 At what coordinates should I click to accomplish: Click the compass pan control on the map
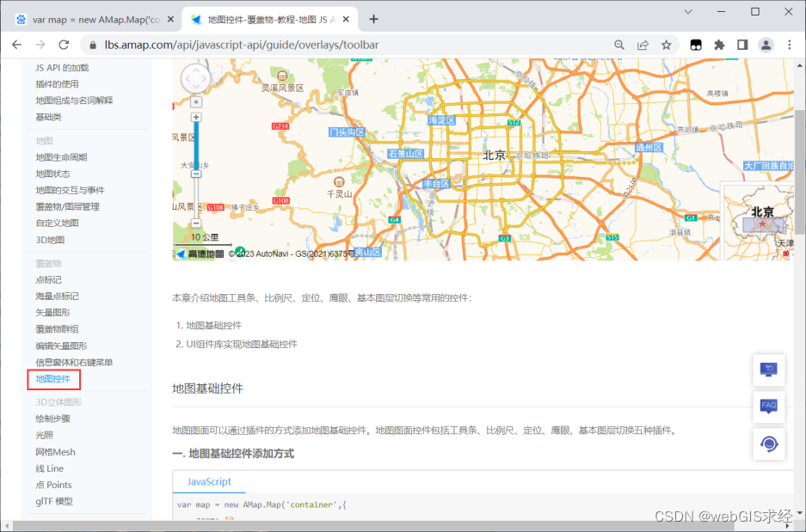click(x=195, y=77)
